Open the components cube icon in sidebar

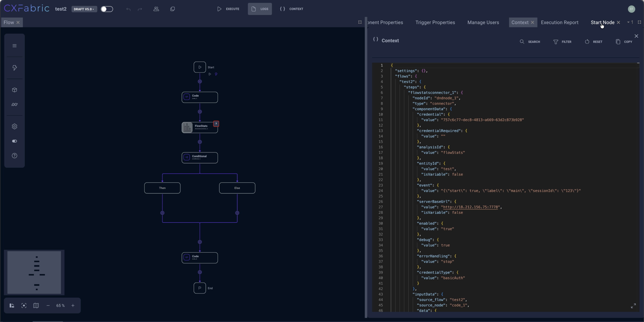[x=14, y=90]
